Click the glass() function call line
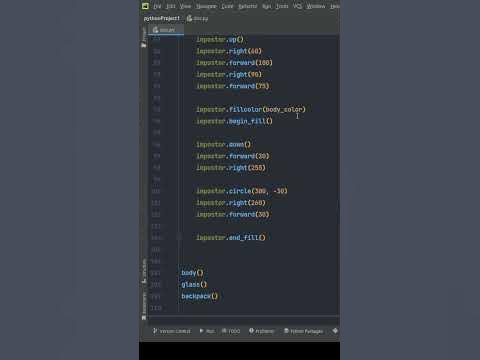The image size is (480, 360). click(194, 284)
